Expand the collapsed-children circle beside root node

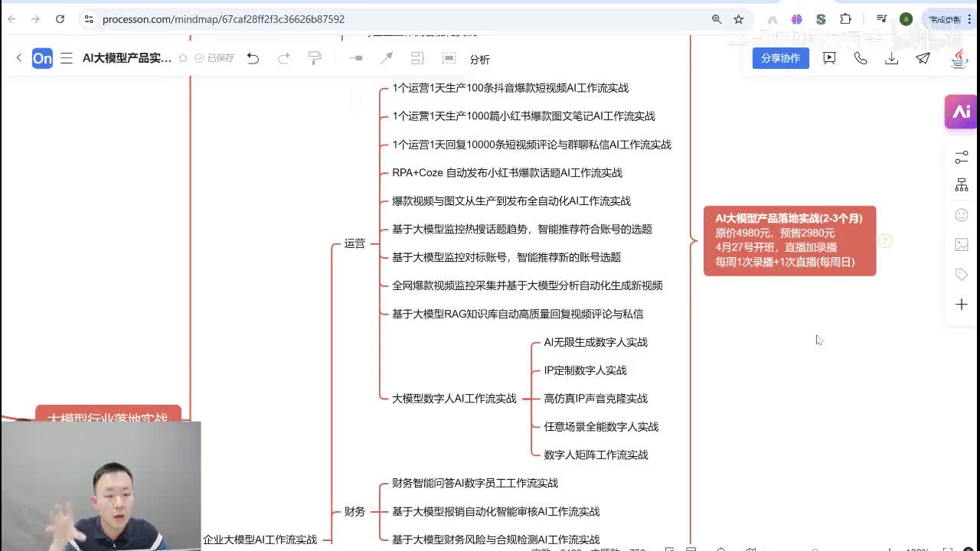point(885,241)
